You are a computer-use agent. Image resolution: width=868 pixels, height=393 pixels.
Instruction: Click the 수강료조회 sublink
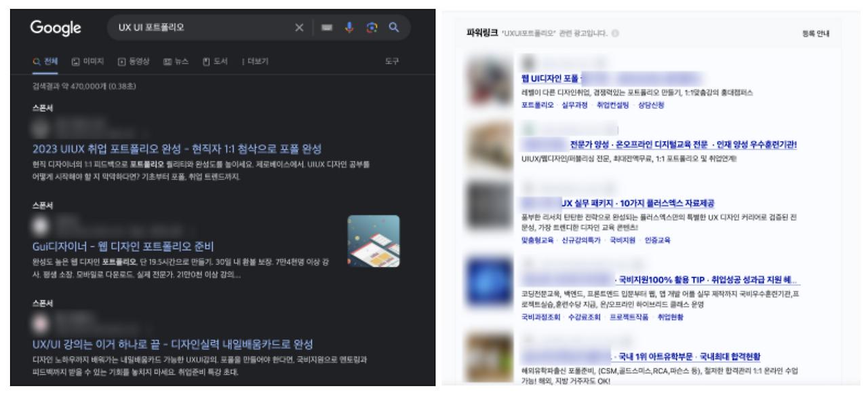pos(585,317)
